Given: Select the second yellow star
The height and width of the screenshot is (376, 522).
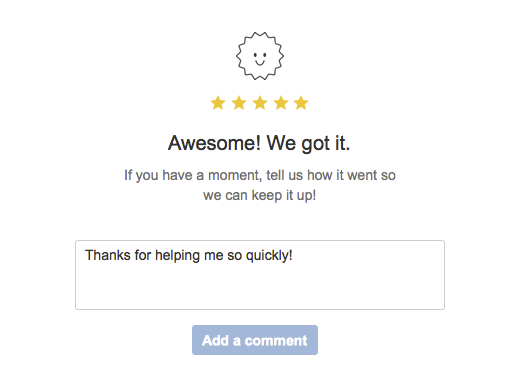Looking at the screenshot, I should click(x=239, y=103).
